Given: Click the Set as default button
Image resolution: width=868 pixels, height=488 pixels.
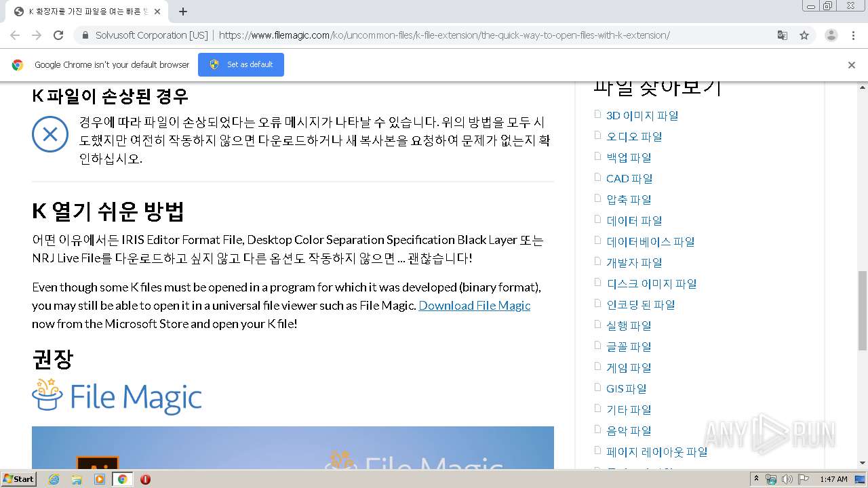Looking at the screenshot, I should coord(241,64).
